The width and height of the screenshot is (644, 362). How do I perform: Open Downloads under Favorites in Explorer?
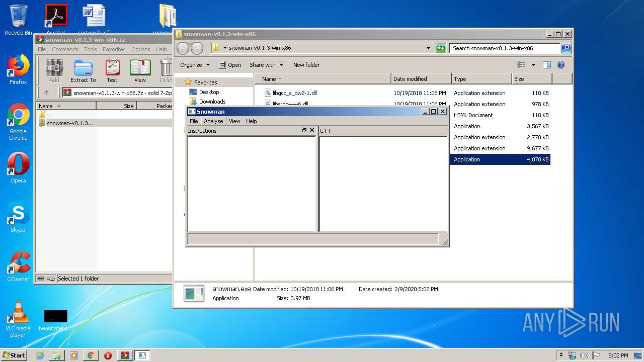click(212, 102)
